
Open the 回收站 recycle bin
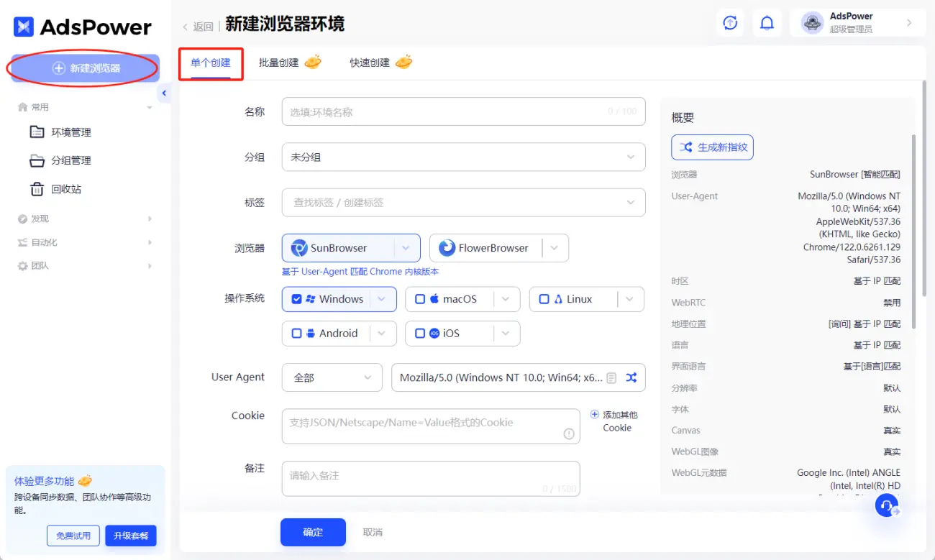pos(69,189)
